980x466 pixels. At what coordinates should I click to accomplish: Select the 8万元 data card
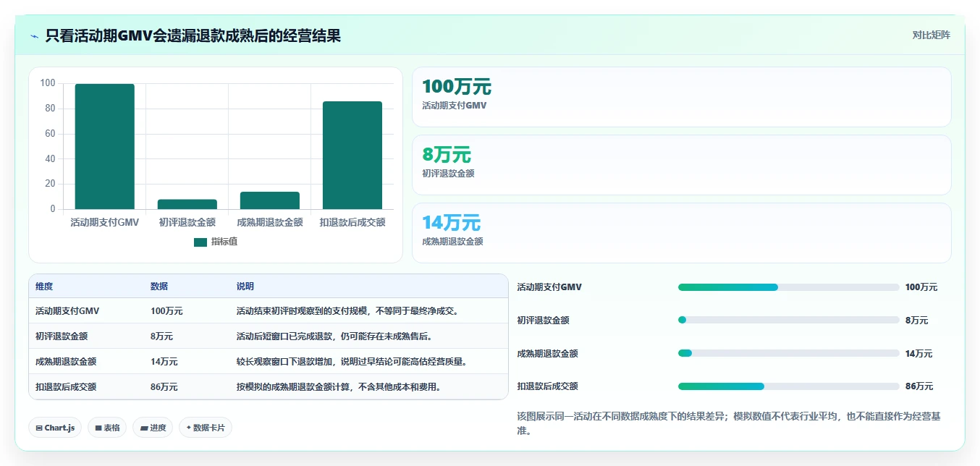(x=681, y=165)
